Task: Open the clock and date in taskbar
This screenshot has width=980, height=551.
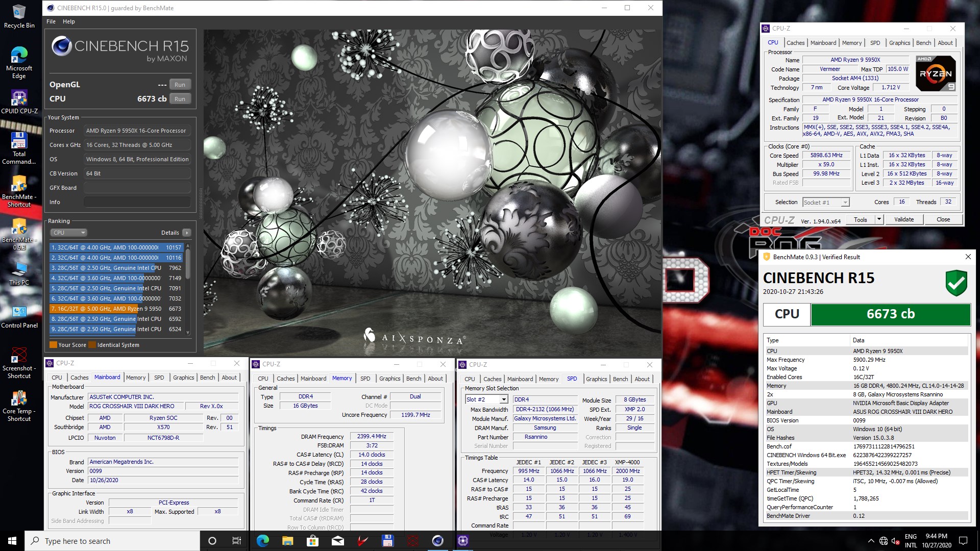Action: [x=937, y=541]
